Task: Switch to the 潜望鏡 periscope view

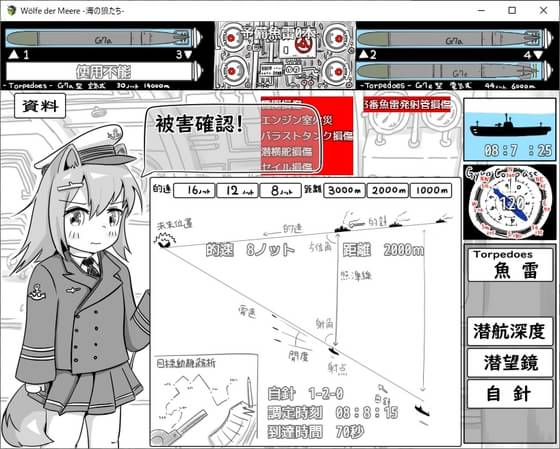Action: [510, 363]
